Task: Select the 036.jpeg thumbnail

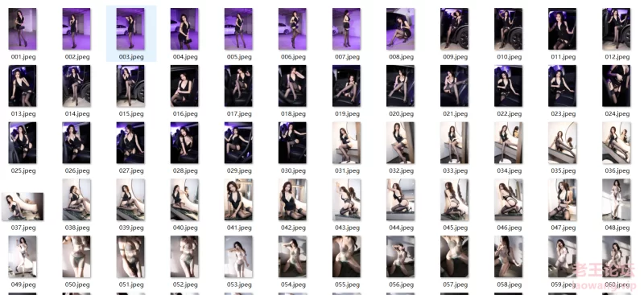Action: click(x=616, y=143)
